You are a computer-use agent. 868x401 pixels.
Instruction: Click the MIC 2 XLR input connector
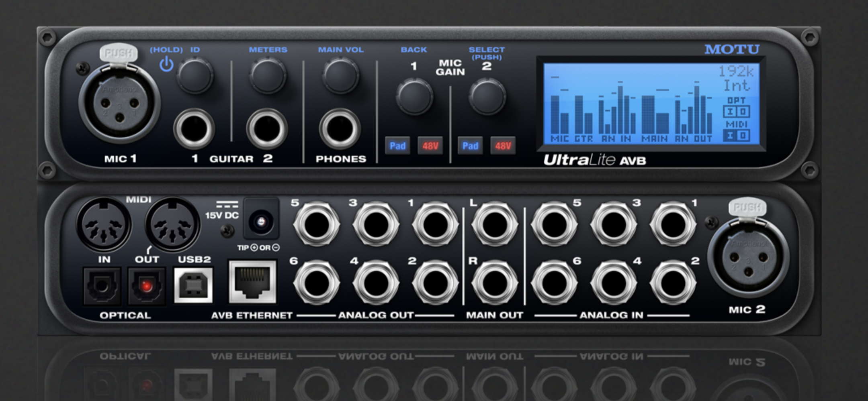(748, 257)
